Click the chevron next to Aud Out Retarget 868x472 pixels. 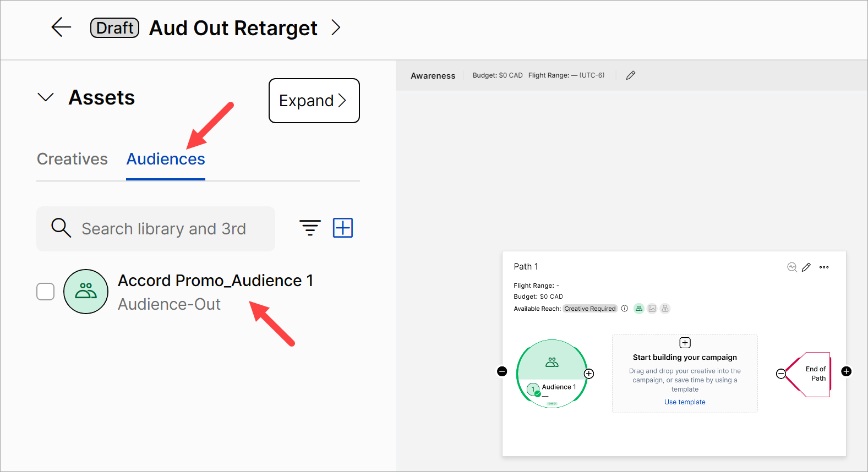336,28
